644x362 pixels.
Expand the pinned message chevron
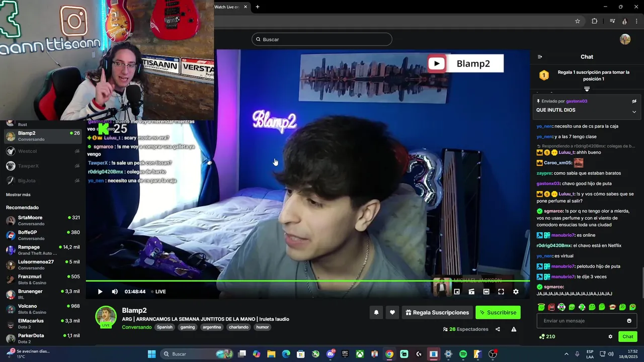634,112
